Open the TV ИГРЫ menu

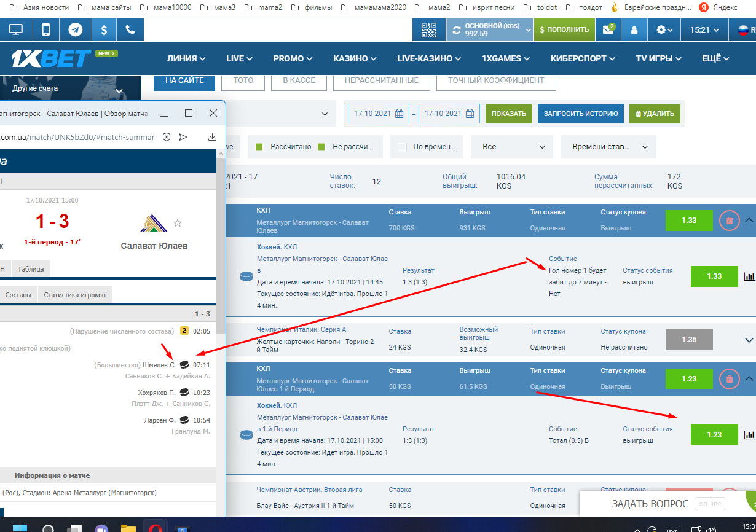coord(659,58)
